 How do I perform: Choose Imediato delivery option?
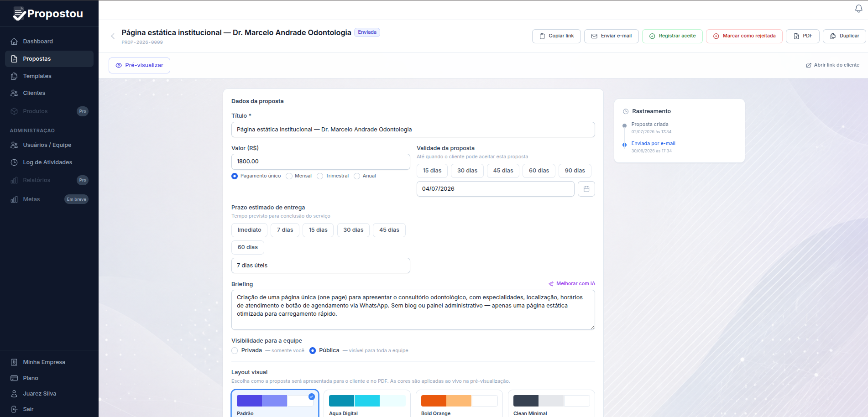point(249,230)
